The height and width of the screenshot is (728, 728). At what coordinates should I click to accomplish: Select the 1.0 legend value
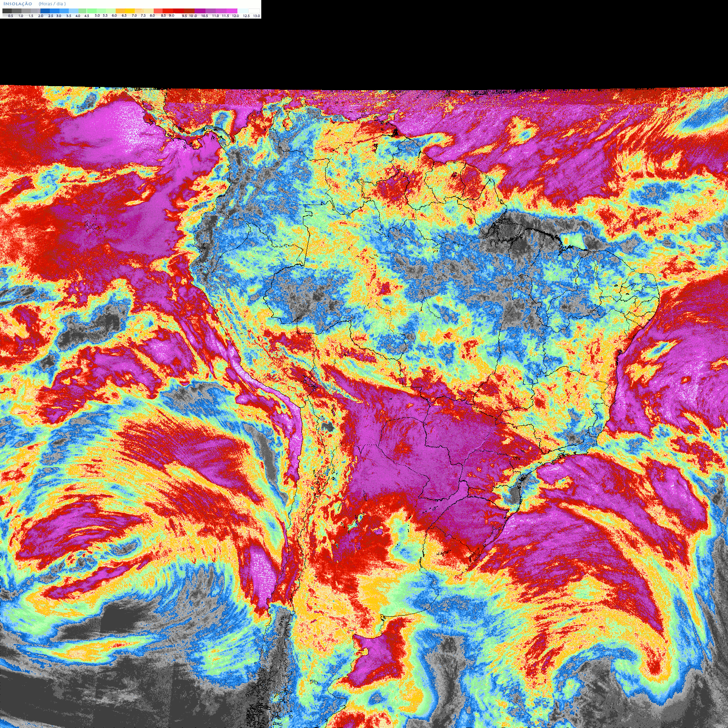(21, 16)
